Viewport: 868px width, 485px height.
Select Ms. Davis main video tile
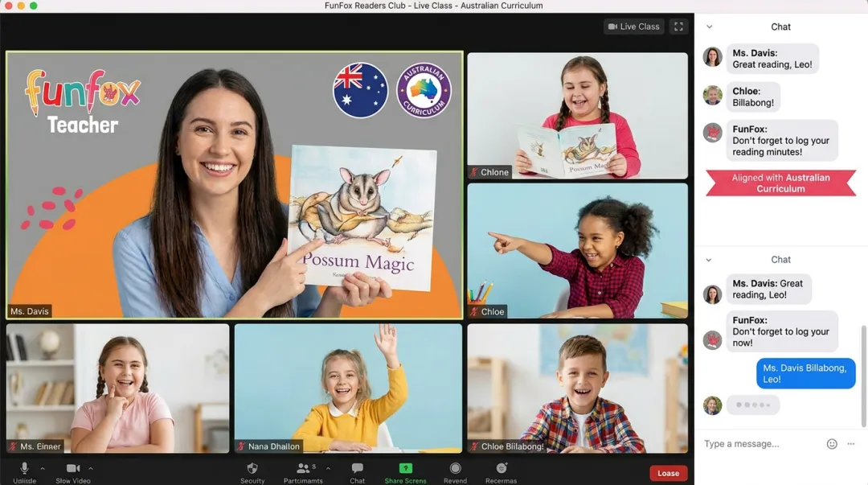pos(235,185)
